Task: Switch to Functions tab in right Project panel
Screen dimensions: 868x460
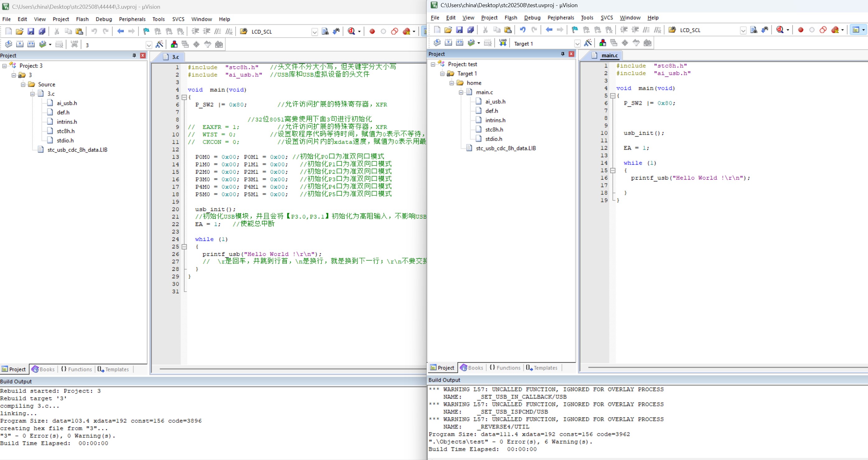Action: 505,368
